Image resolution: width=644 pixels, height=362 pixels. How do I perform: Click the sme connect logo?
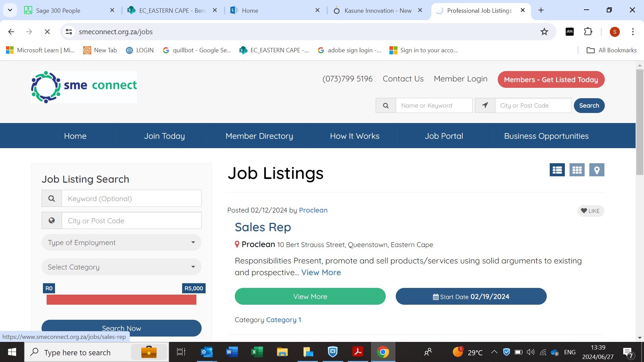pos(84,87)
